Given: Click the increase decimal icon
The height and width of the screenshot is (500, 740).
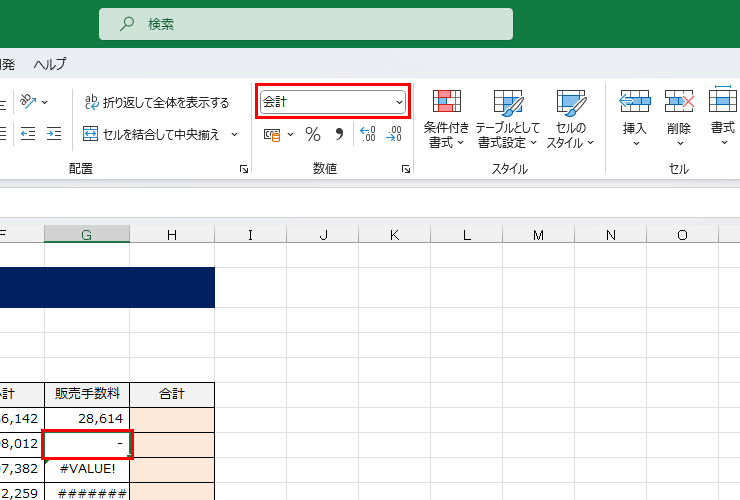Looking at the screenshot, I should pos(367,134).
